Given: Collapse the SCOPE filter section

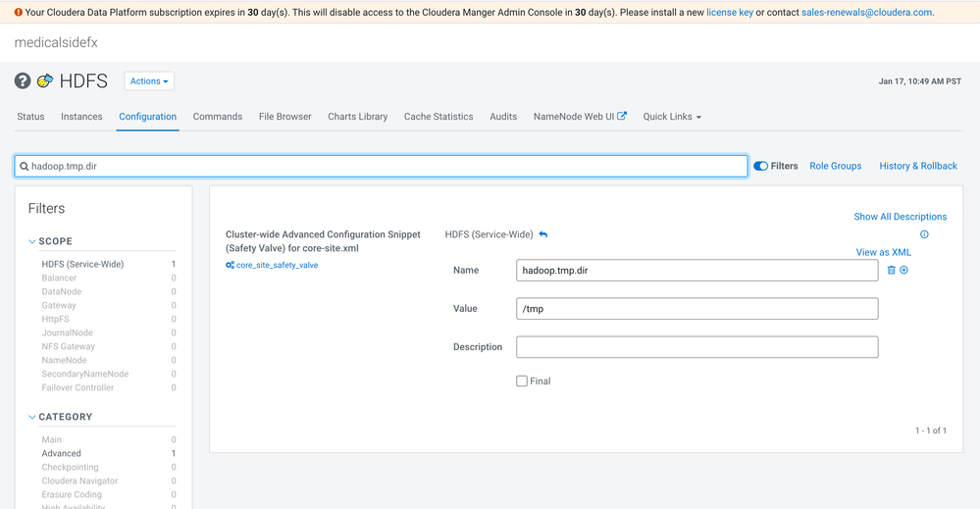Looking at the screenshot, I should (31, 241).
